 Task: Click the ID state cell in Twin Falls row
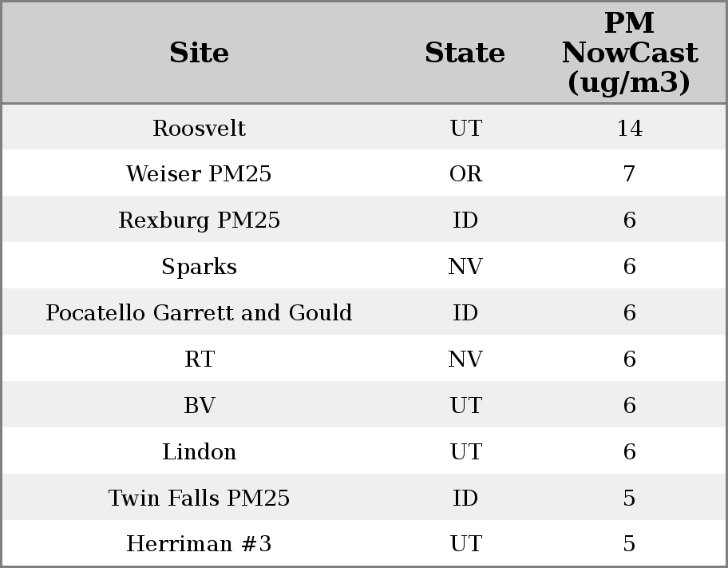click(465, 498)
